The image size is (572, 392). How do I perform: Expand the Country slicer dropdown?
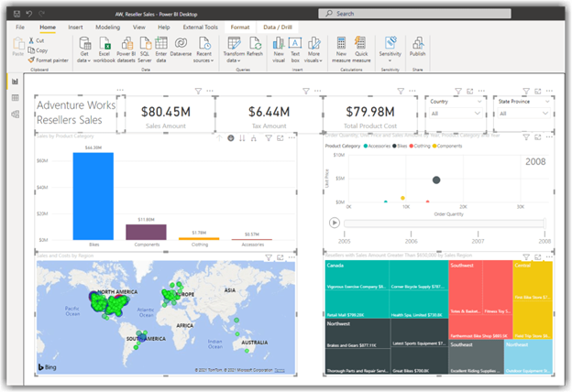tap(478, 114)
